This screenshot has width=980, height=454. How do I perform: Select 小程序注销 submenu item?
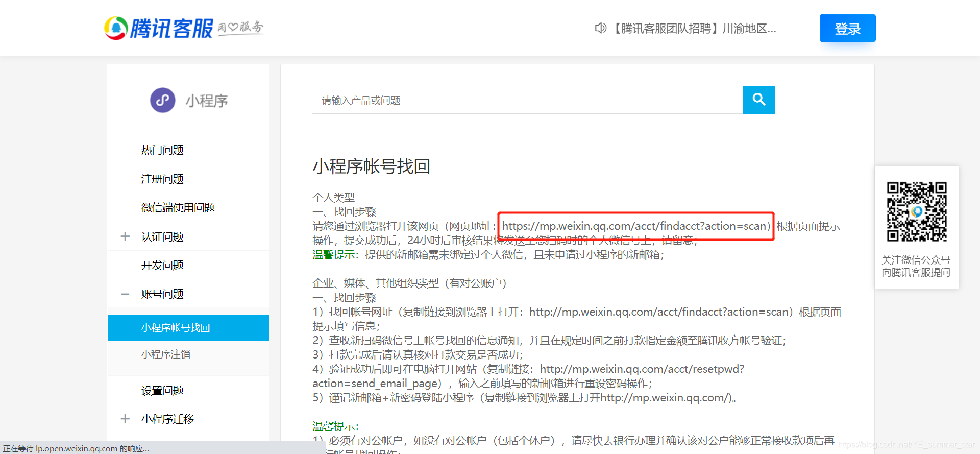[166, 354]
